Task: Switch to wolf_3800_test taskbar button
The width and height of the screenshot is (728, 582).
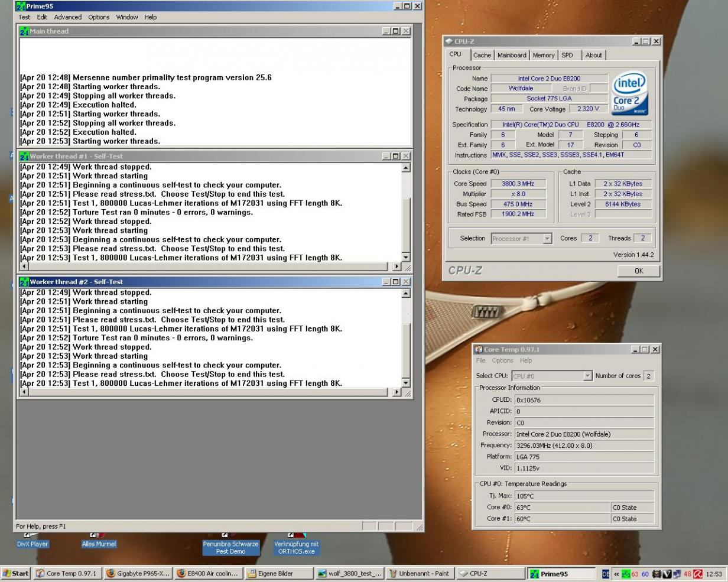Action: point(349,573)
